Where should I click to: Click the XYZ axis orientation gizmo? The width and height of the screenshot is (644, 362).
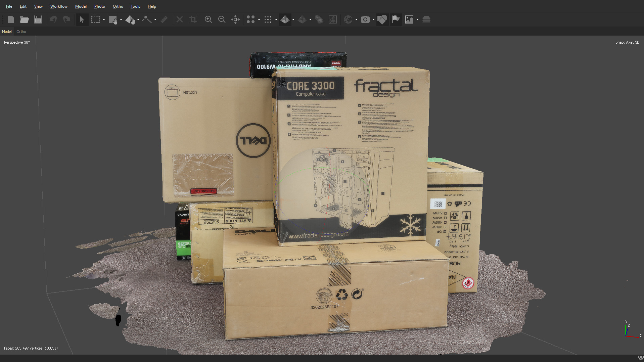633,329
